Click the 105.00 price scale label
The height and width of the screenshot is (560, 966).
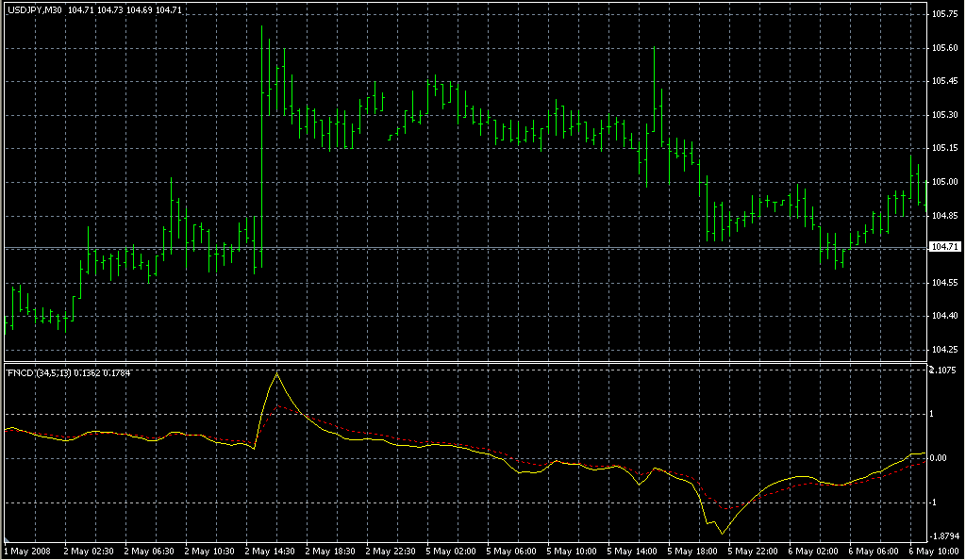943,182
